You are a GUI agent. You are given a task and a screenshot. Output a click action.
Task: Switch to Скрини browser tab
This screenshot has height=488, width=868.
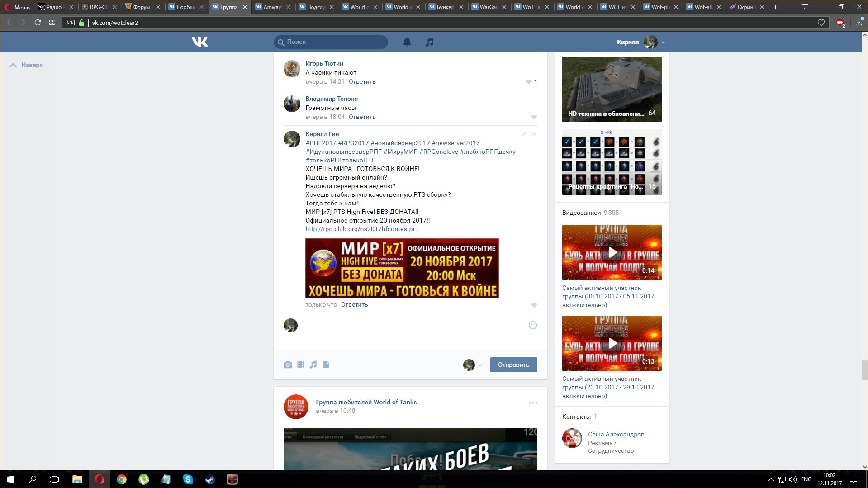click(746, 7)
